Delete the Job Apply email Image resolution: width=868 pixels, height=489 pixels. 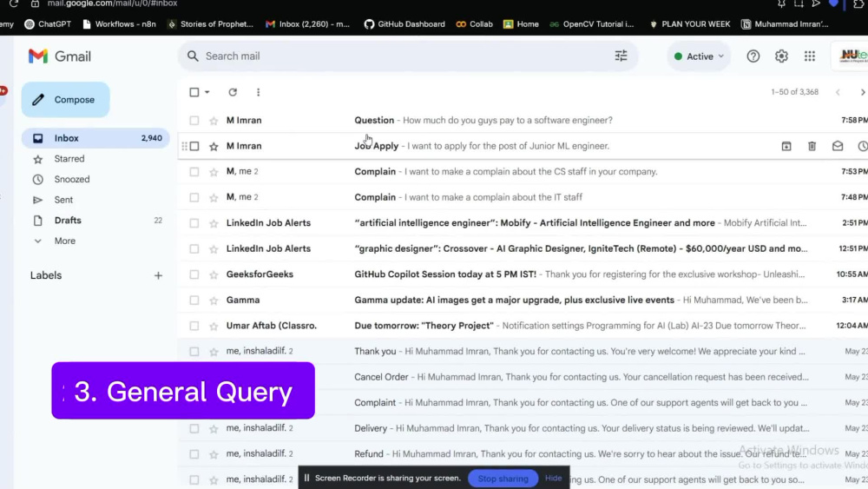pos(812,146)
